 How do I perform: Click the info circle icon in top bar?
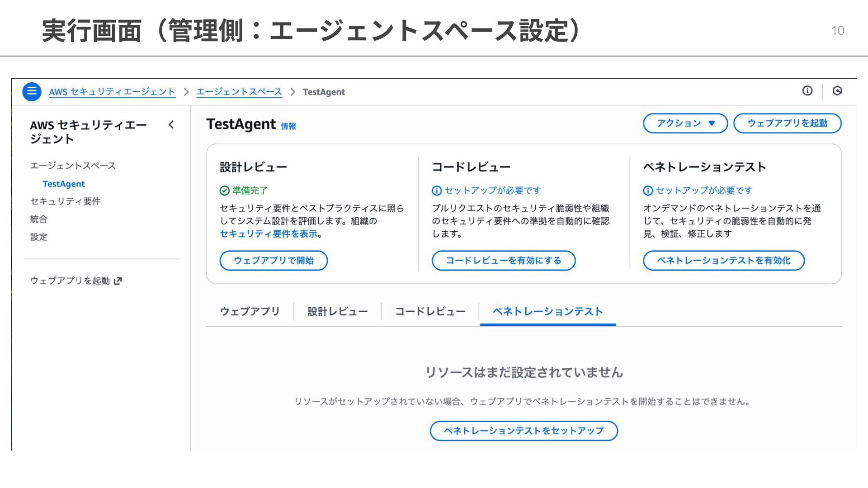(x=807, y=91)
